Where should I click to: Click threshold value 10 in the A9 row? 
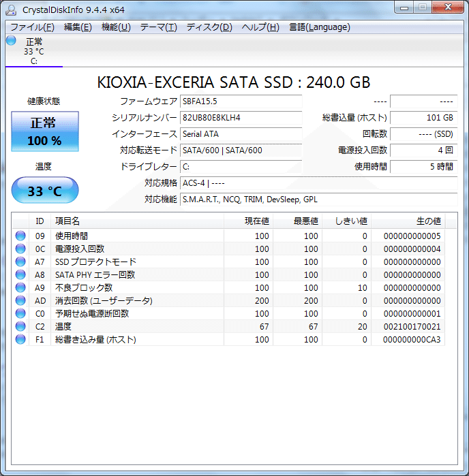362,288
